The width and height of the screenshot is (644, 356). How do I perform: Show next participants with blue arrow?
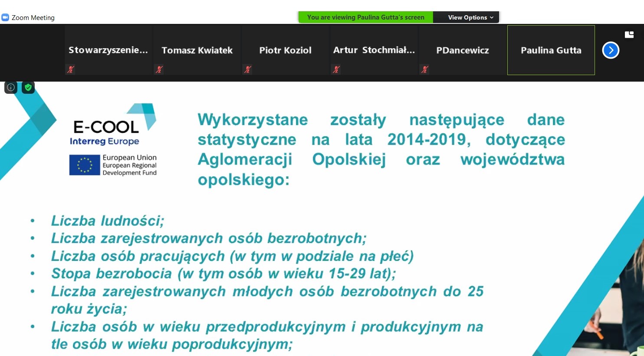611,50
